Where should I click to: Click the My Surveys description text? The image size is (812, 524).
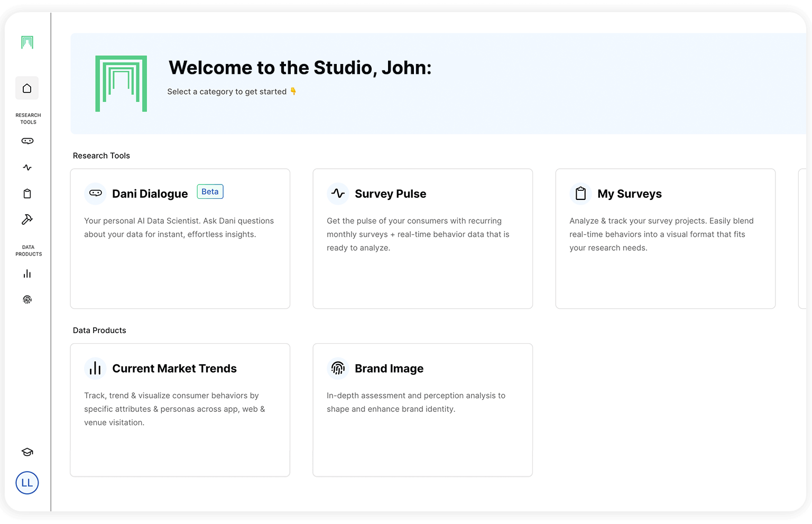click(x=661, y=234)
